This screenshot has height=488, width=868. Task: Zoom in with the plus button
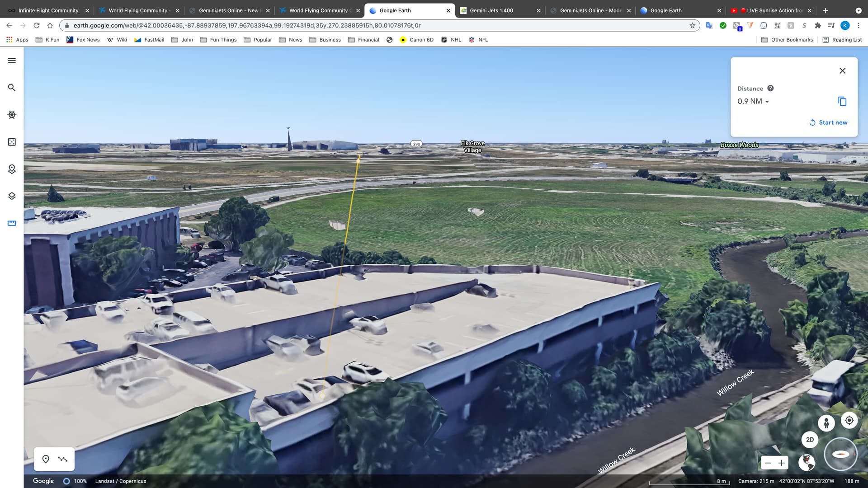click(781, 463)
